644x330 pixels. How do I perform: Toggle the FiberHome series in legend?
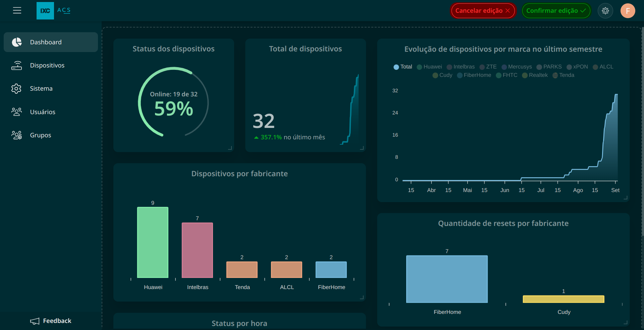click(474, 75)
